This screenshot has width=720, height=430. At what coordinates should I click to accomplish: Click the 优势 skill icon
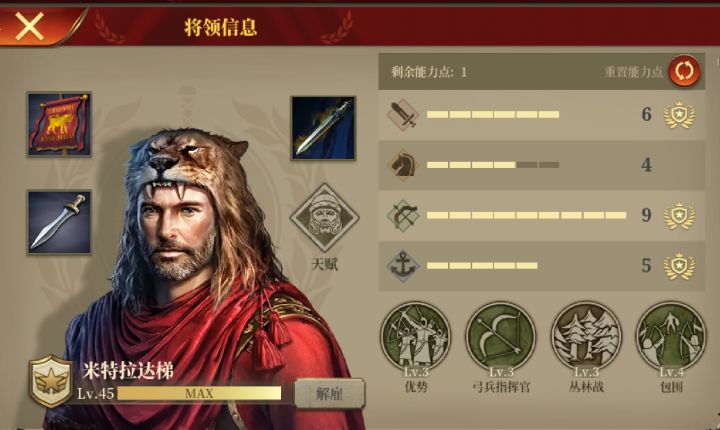click(x=416, y=337)
